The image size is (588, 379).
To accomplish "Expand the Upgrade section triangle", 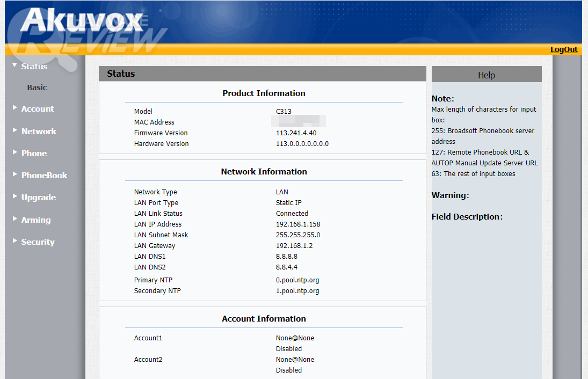I will (15, 196).
